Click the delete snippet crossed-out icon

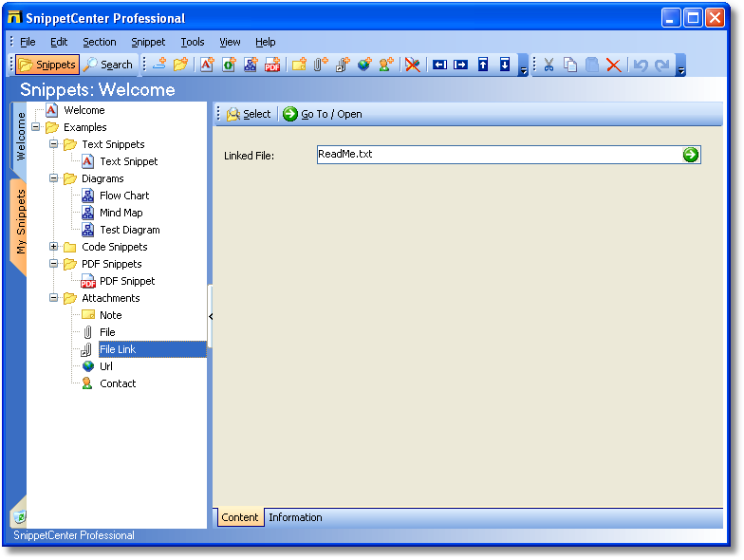[413, 65]
